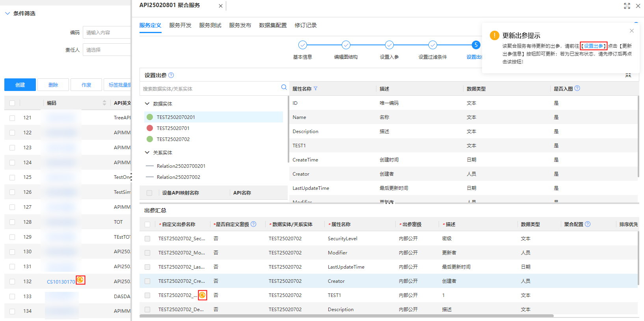Click the filter icon beside 属性名称

pos(315,89)
